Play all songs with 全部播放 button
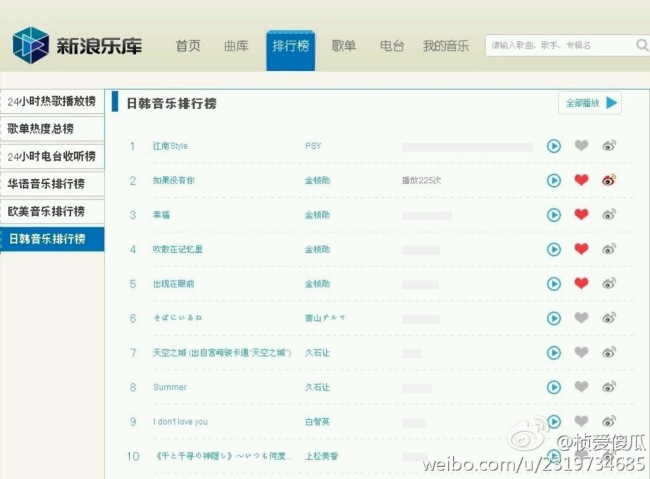650x479 pixels. tap(590, 103)
